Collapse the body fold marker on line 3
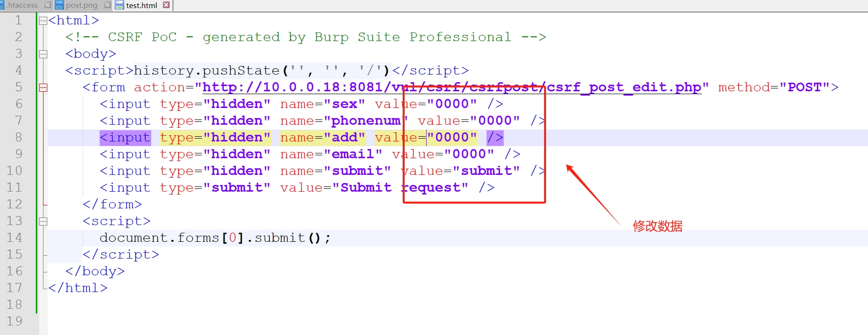The image size is (868, 335). point(43,54)
